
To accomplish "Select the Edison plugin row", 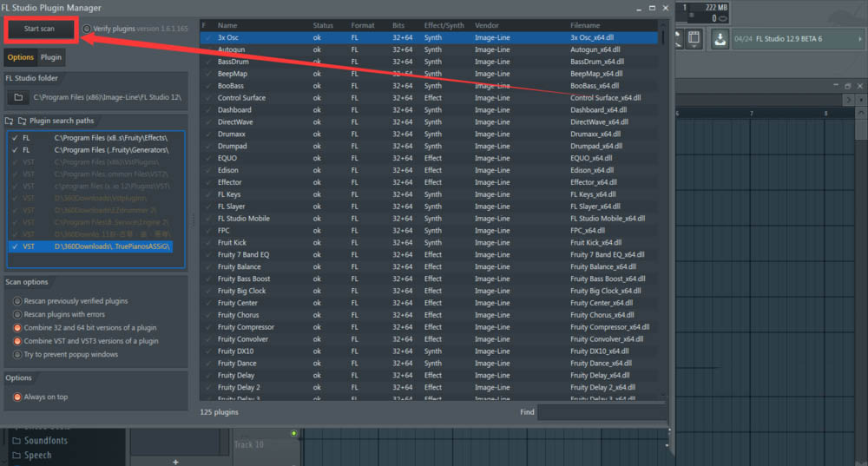I will [x=429, y=170].
